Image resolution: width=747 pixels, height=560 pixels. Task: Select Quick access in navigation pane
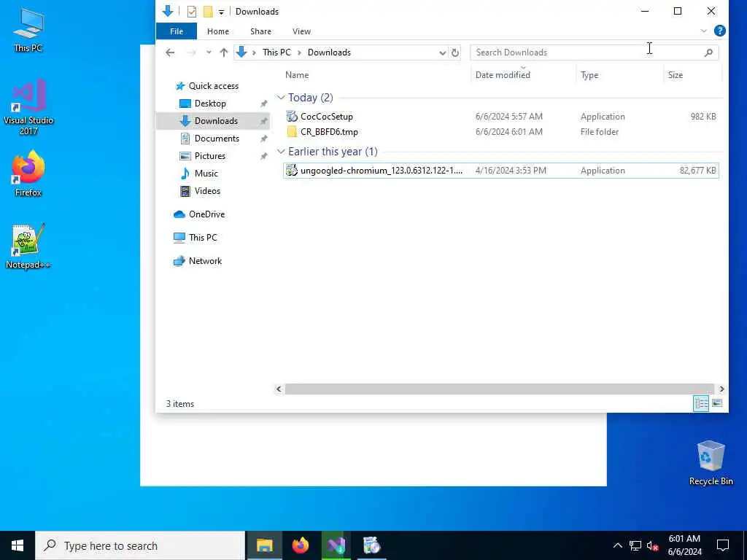click(213, 86)
